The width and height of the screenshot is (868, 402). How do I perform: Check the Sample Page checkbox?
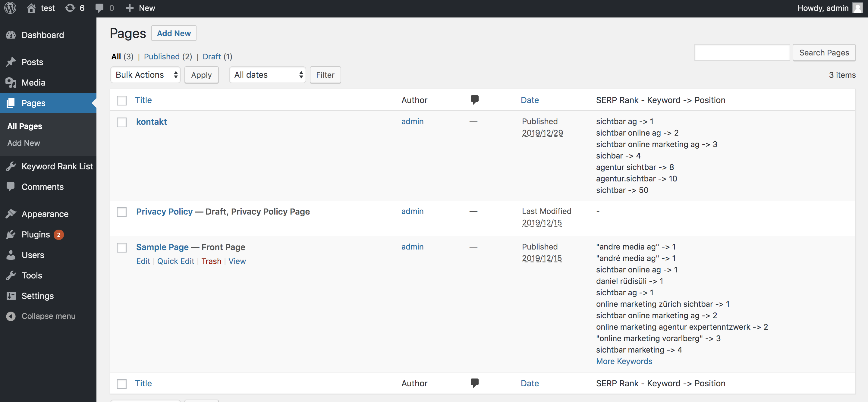coord(122,248)
